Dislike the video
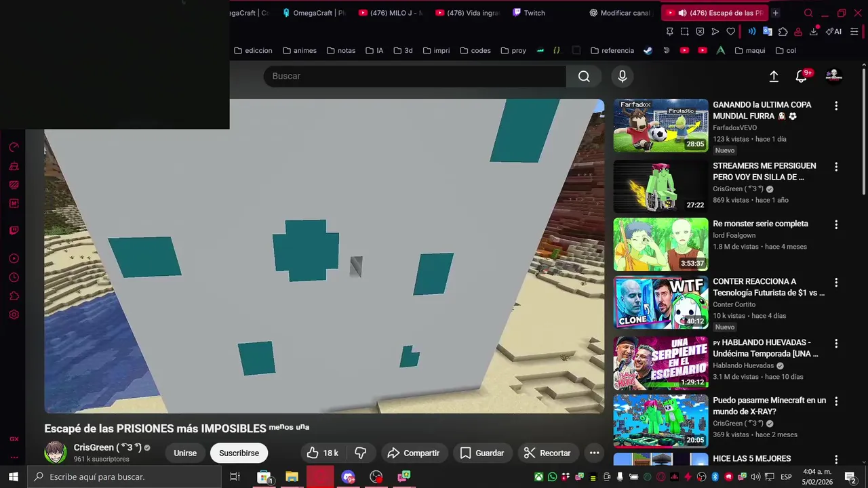Viewport: 868px width, 488px height. 361,453
